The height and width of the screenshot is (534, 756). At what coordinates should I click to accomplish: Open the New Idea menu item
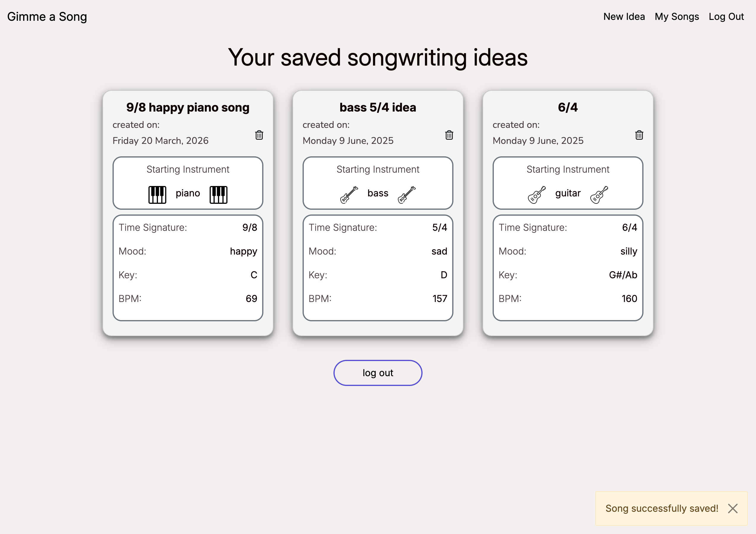[624, 16]
